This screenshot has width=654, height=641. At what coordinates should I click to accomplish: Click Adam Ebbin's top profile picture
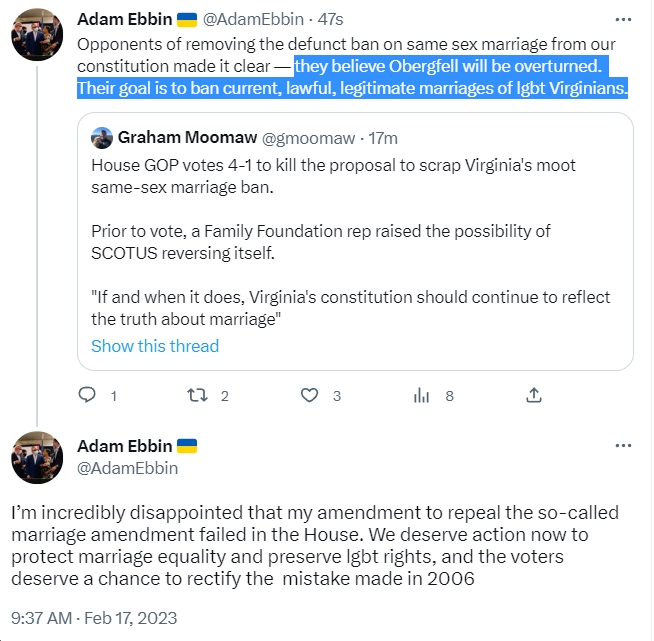tap(37, 35)
